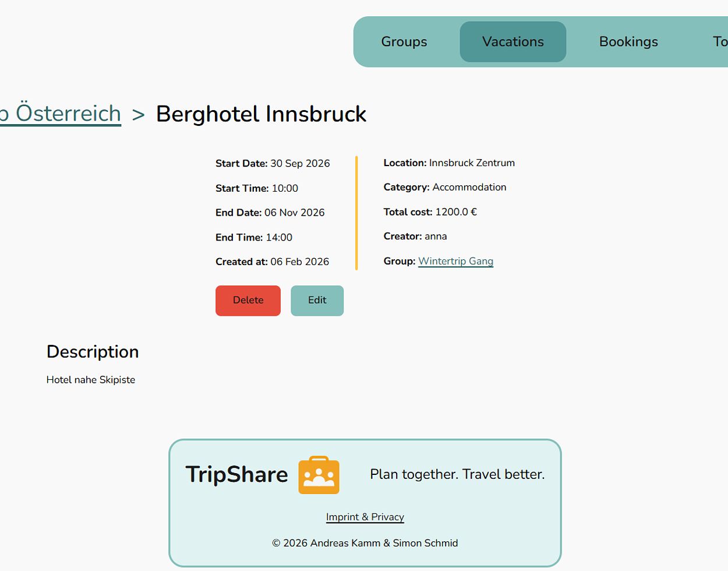Click the TripShare brand name in footer

tap(236, 474)
